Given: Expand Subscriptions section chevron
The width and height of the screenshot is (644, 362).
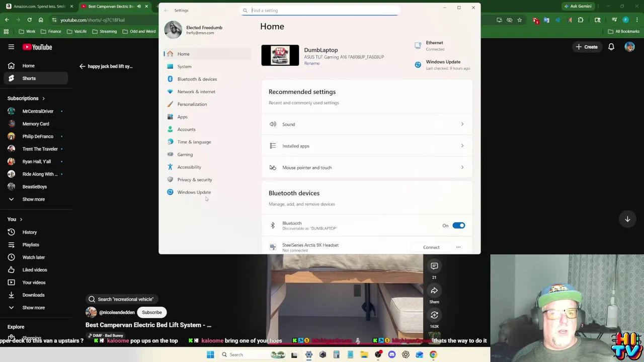Looking at the screenshot, I should click(43, 99).
